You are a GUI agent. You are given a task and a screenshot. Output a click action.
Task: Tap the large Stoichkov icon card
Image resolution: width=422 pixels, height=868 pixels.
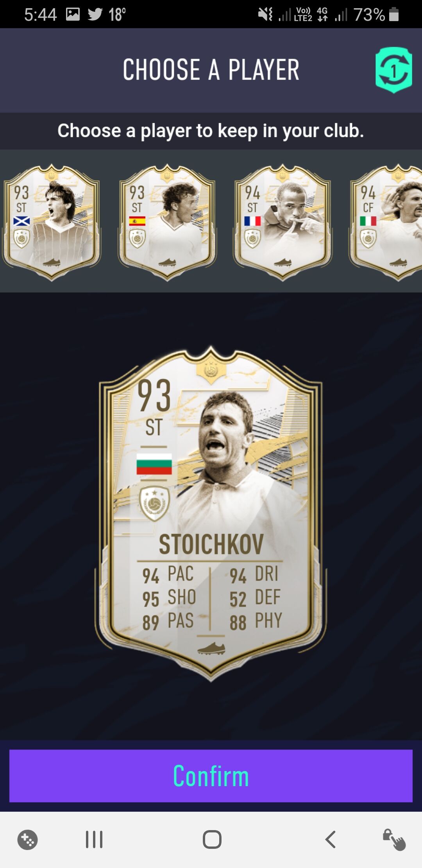click(x=211, y=513)
